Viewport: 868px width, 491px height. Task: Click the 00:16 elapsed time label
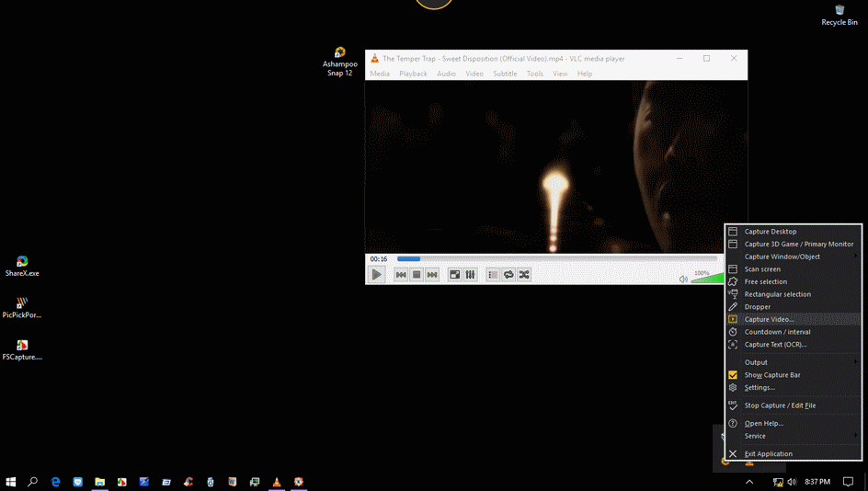click(x=379, y=259)
